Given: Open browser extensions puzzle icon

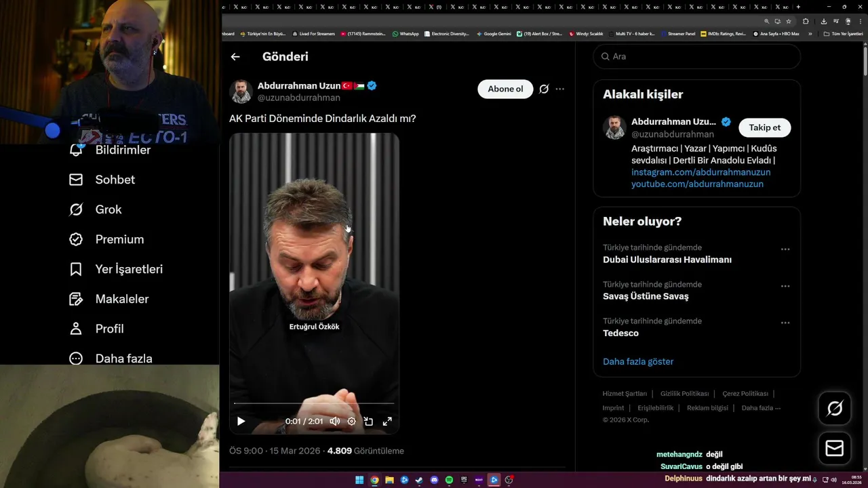Looking at the screenshot, I should click(806, 21).
